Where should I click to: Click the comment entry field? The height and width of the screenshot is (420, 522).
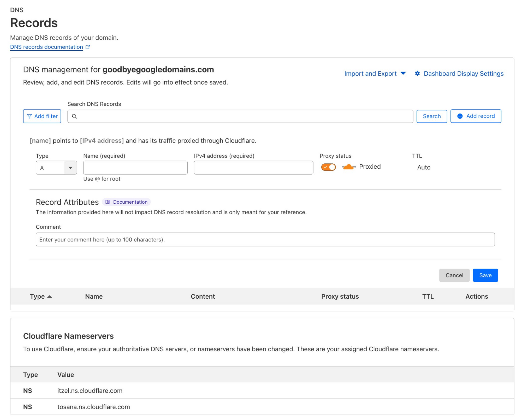pos(265,239)
